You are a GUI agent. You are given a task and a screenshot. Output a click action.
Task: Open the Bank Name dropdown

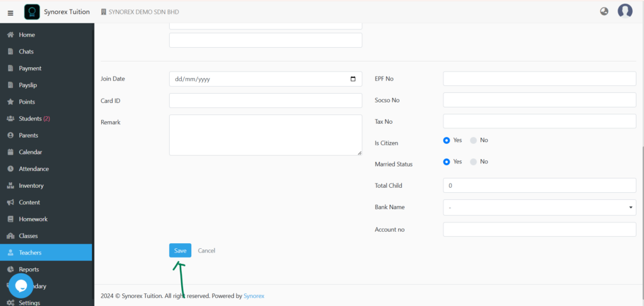pyautogui.click(x=539, y=207)
